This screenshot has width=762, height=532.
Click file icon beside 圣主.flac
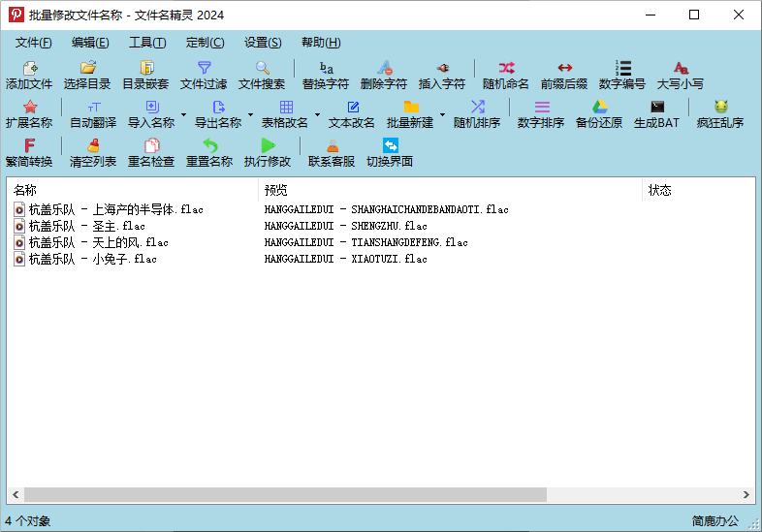tap(19, 226)
